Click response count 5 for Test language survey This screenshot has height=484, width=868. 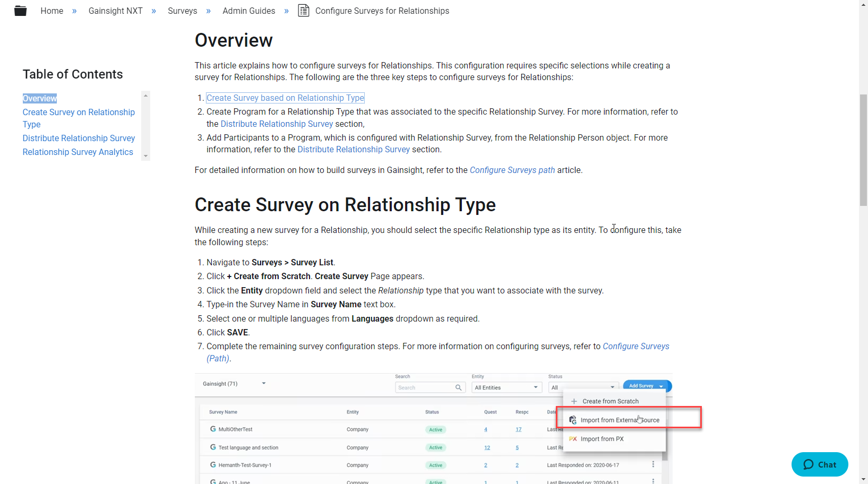tap(517, 447)
